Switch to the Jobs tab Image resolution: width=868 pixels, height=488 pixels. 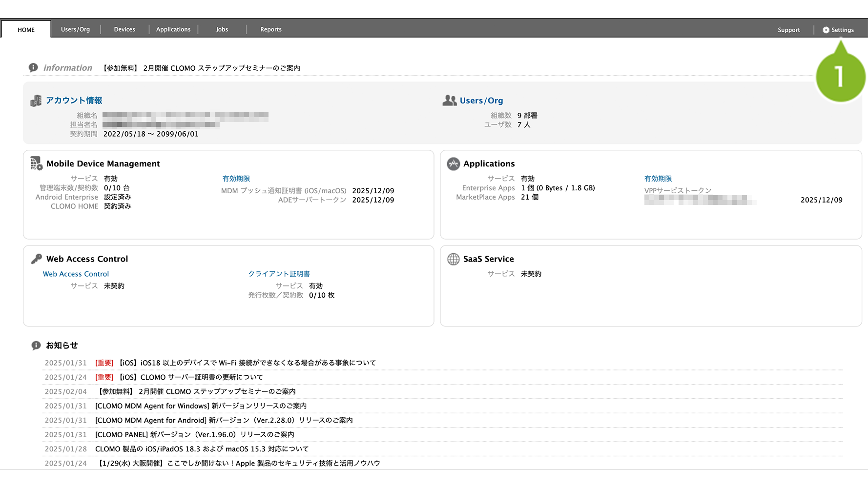[222, 29]
